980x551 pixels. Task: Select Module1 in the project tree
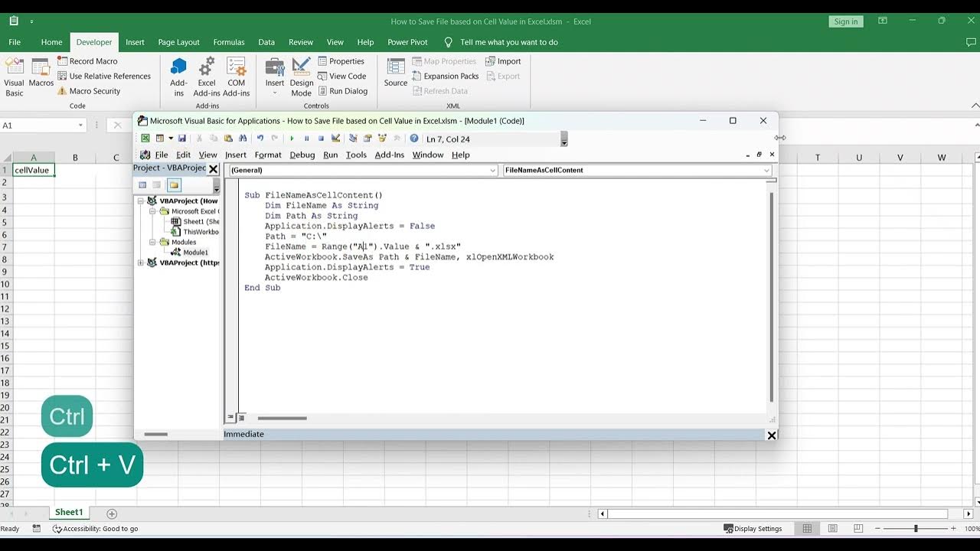tap(195, 253)
